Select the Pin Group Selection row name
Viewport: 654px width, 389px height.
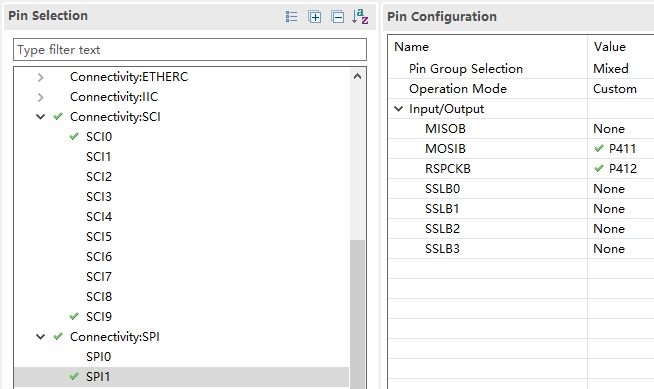(x=465, y=68)
